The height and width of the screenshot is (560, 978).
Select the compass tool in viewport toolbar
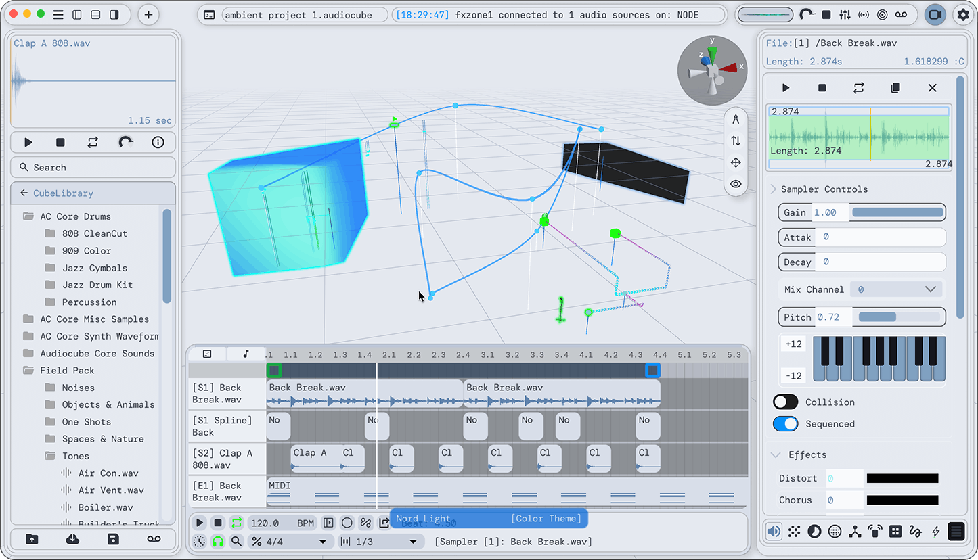coord(736,119)
